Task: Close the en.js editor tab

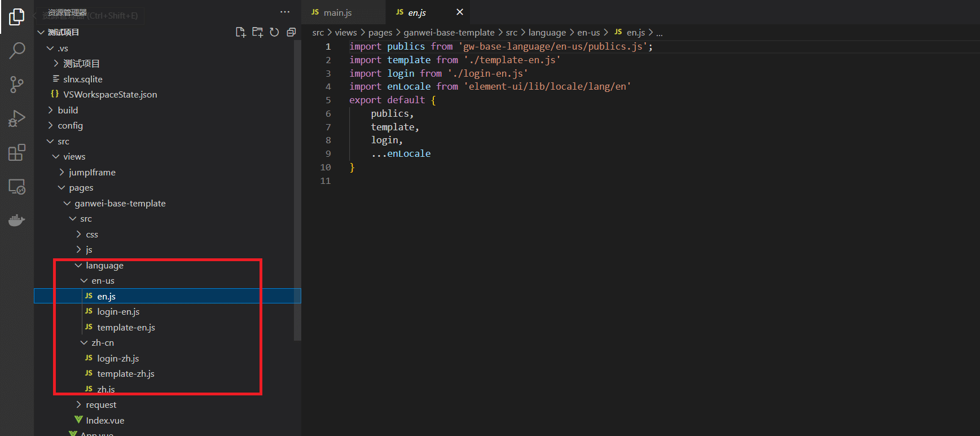Action: point(460,12)
